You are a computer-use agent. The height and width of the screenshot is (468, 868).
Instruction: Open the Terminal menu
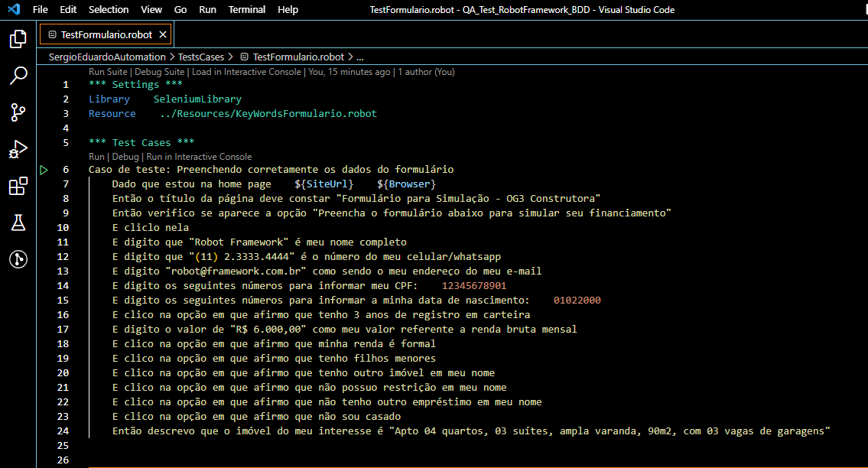pyautogui.click(x=247, y=9)
